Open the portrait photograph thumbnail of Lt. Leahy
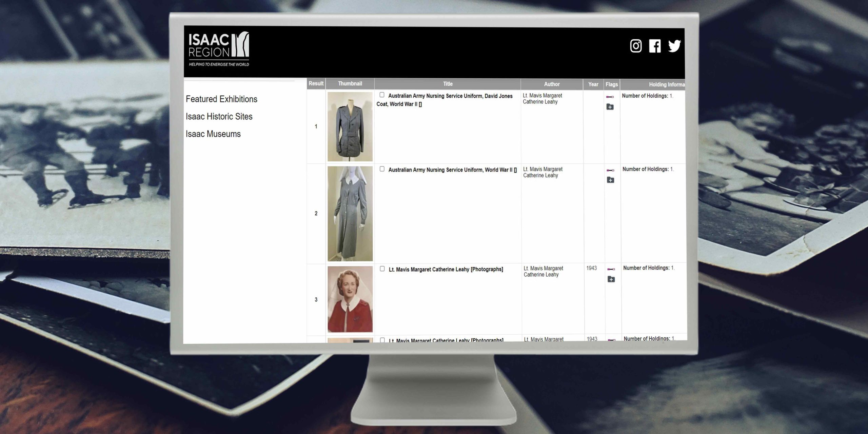868x434 pixels. coord(350,299)
